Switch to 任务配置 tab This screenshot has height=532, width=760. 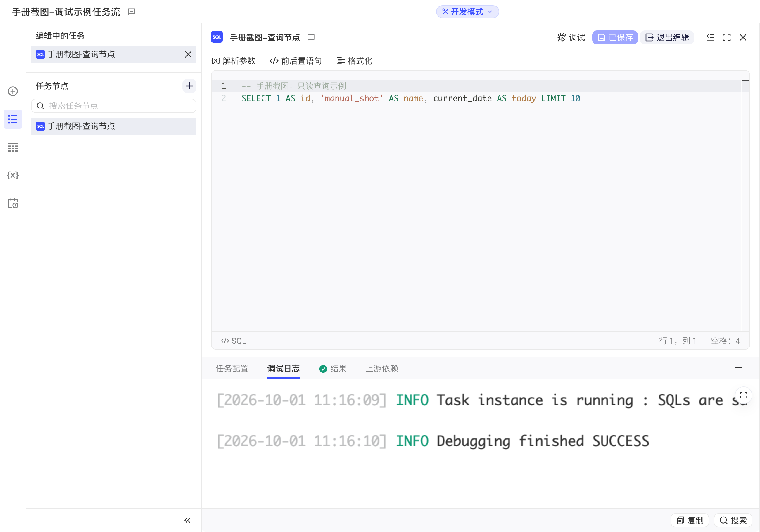pos(232,369)
